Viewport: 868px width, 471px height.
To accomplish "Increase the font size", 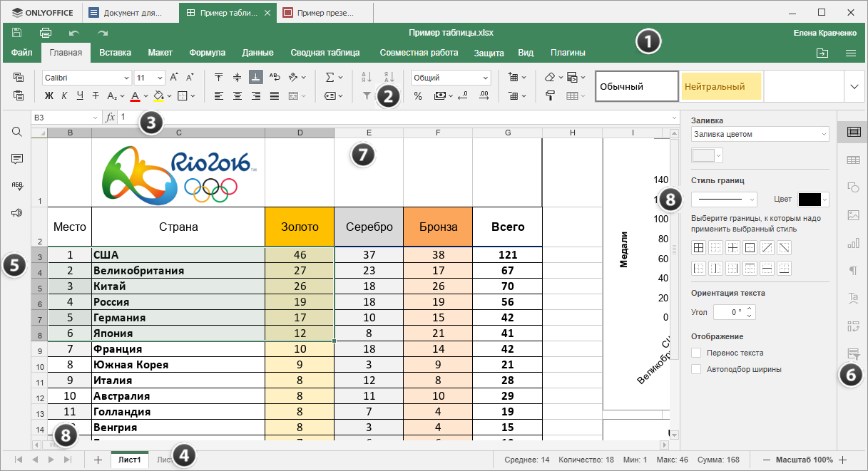I will pyautogui.click(x=175, y=78).
